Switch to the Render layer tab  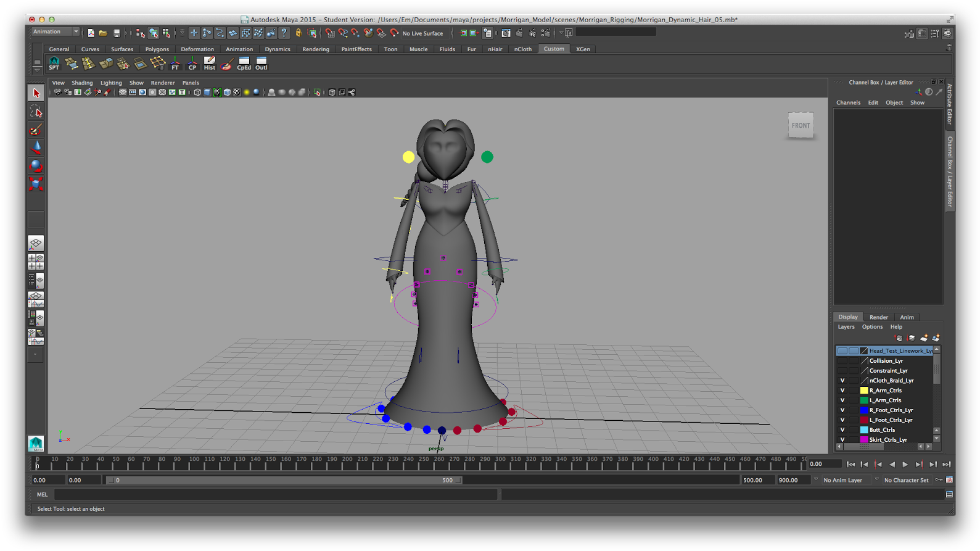coord(879,317)
